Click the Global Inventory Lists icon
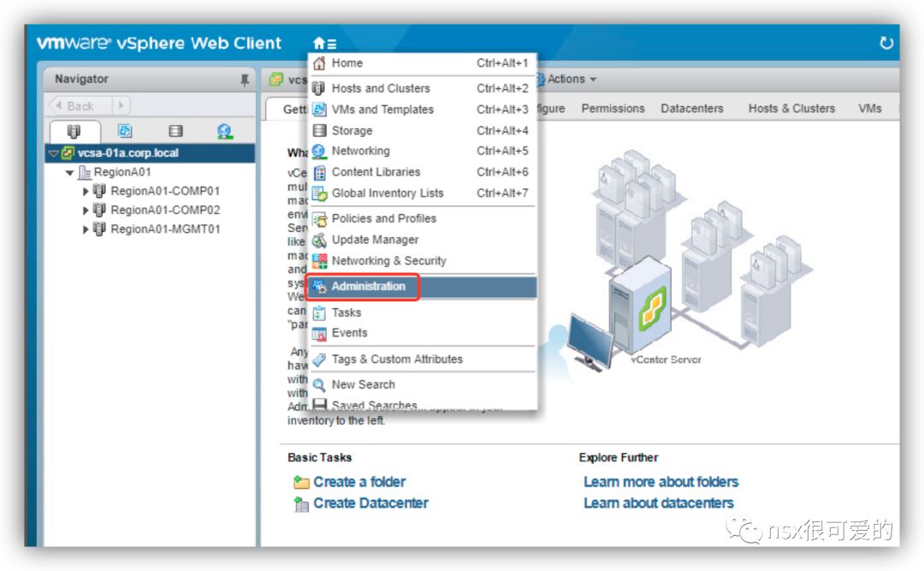This screenshot has height=571, width=924. point(319,193)
